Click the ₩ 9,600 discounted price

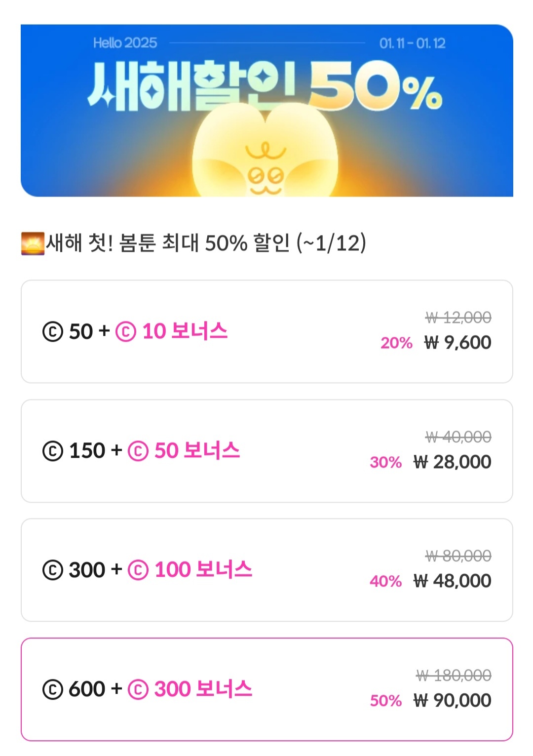point(457,343)
